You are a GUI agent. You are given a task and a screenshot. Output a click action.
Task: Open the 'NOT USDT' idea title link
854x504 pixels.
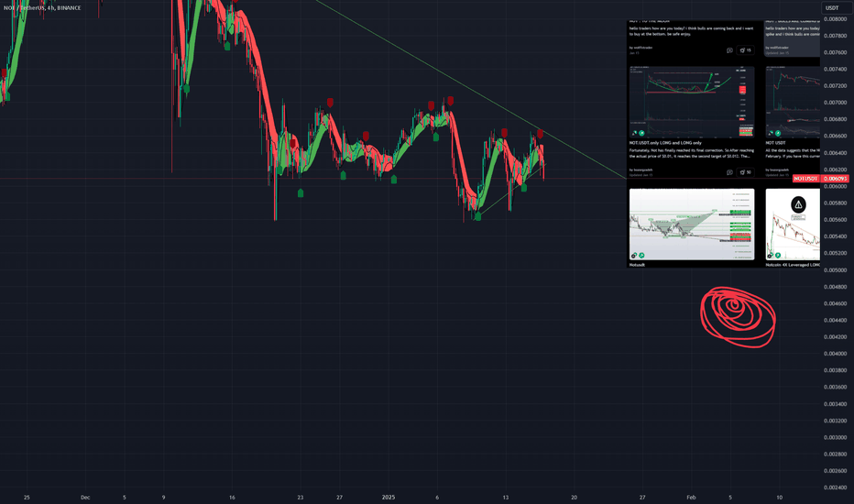coord(775,143)
